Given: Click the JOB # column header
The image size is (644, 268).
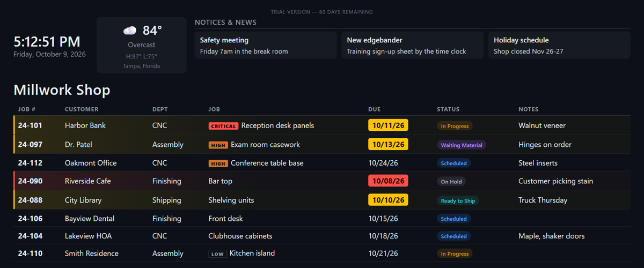Looking at the screenshot, I should (27, 109).
